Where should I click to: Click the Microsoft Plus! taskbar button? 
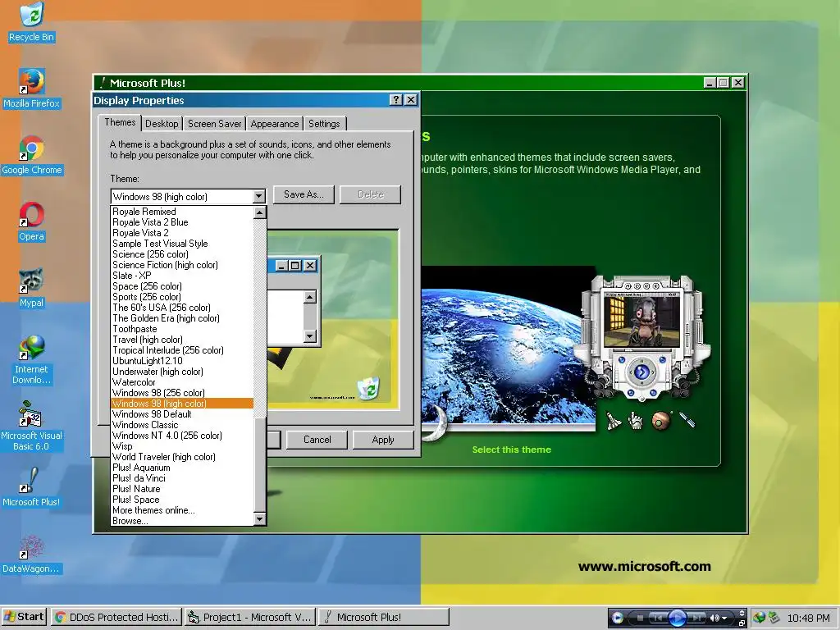coord(384,617)
